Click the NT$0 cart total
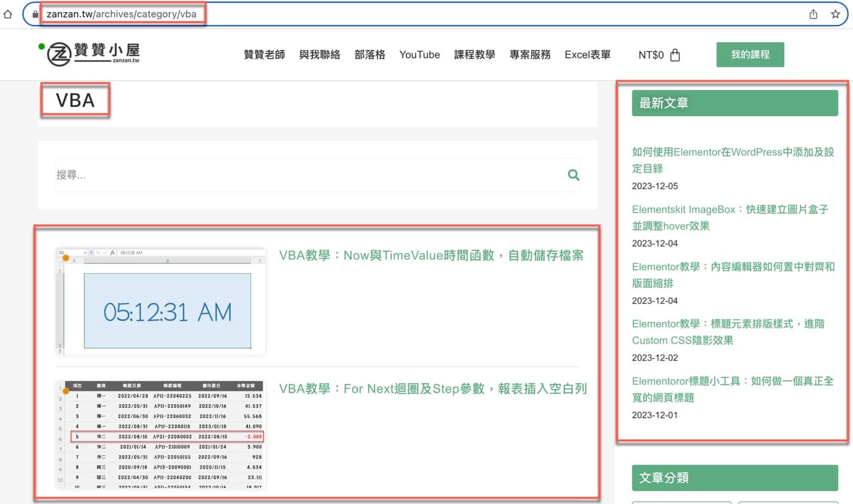This screenshot has width=853, height=504. click(x=651, y=55)
